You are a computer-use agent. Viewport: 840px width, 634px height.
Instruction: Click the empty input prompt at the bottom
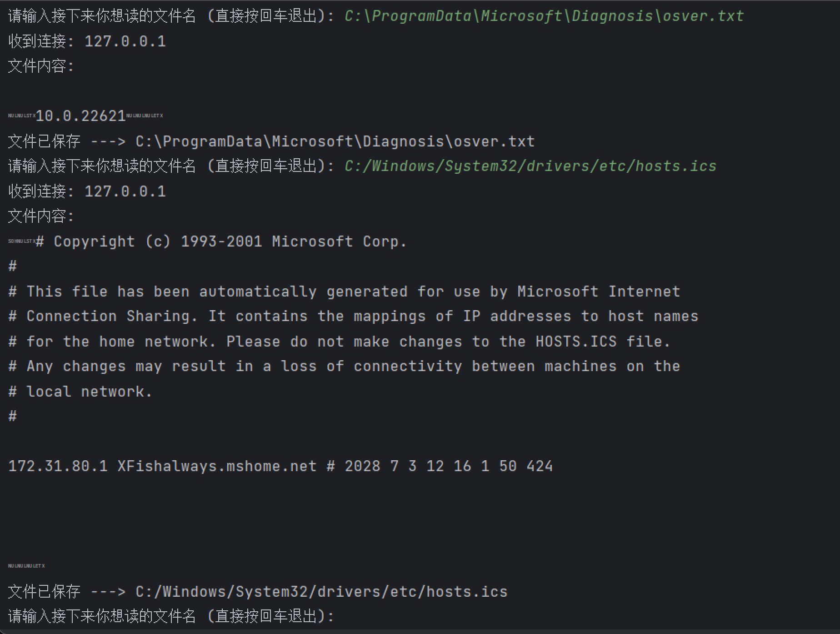pos(171,616)
